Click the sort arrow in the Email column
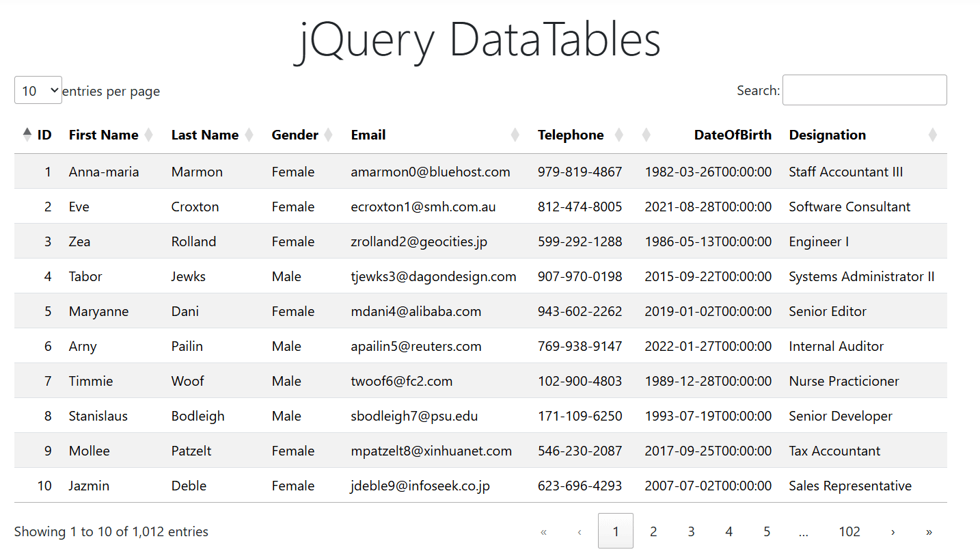The image size is (980, 554). 515,135
